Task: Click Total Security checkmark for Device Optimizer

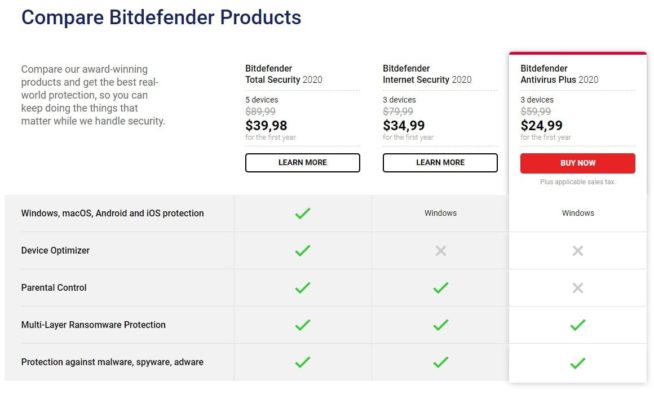Action: point(303,251)
